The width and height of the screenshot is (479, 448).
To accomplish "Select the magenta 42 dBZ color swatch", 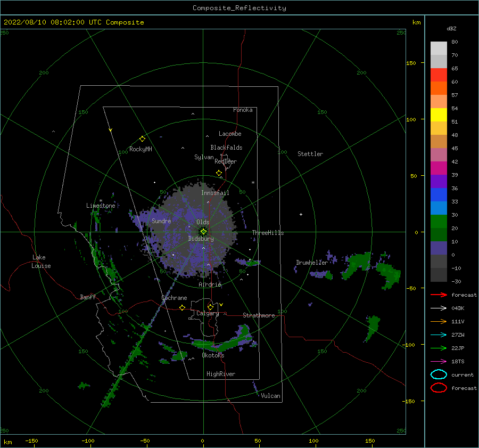I will click(439, 168).
